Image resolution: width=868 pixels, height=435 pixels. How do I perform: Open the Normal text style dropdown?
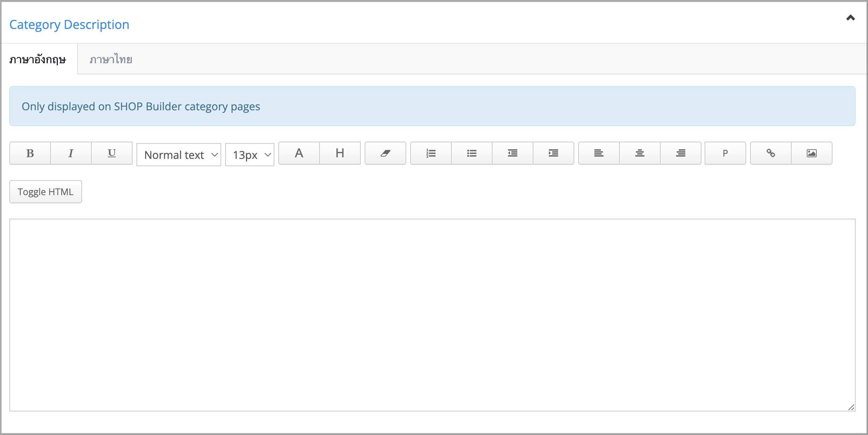pyautogui.click(x=179, y=155)
